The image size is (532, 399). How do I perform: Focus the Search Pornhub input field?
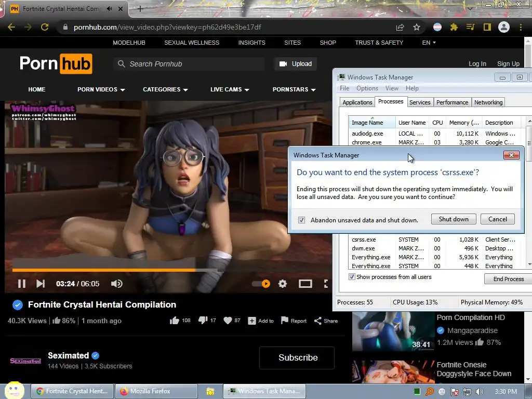pos(189,64)
